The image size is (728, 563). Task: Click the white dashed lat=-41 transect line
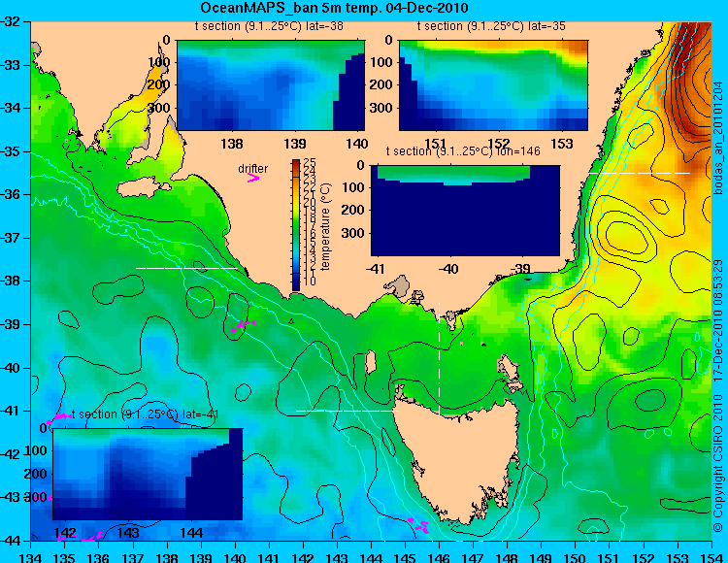point(347,411)
